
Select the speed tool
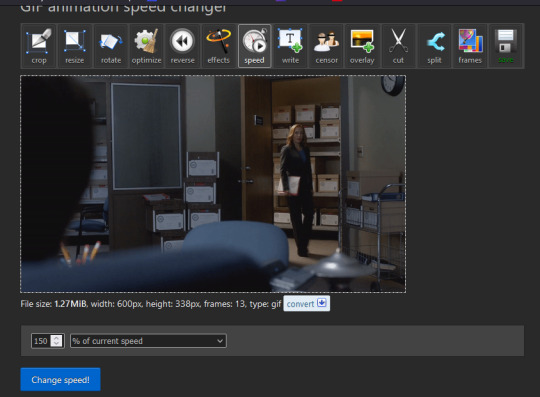255,46
